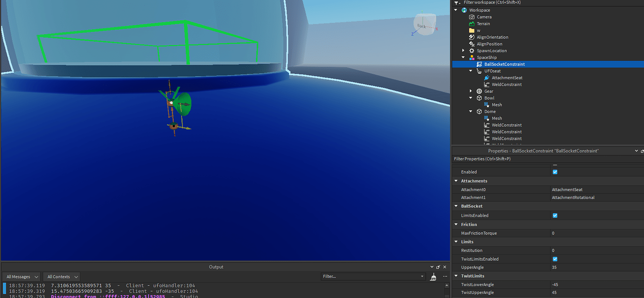Open the All Contexts dropdown
Screen dimensions: 644x298
62,277
